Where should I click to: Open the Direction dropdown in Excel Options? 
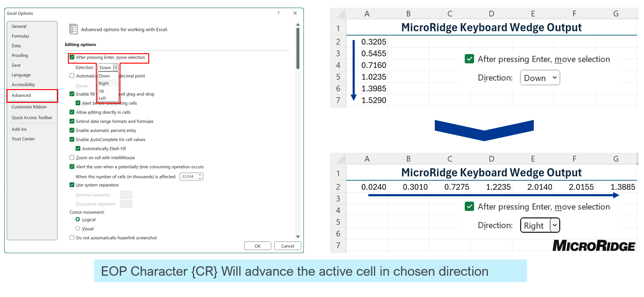pos(116,68)
